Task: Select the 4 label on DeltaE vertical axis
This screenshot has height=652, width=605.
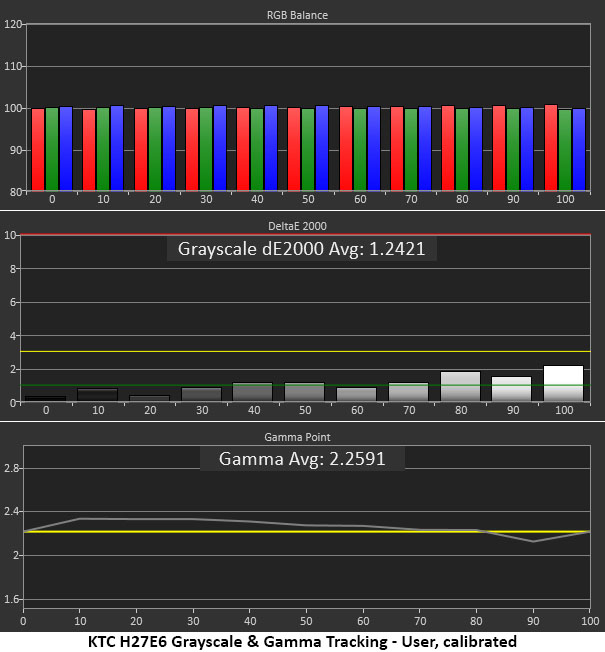Action: pyautogui.click(x=13, y=336)
